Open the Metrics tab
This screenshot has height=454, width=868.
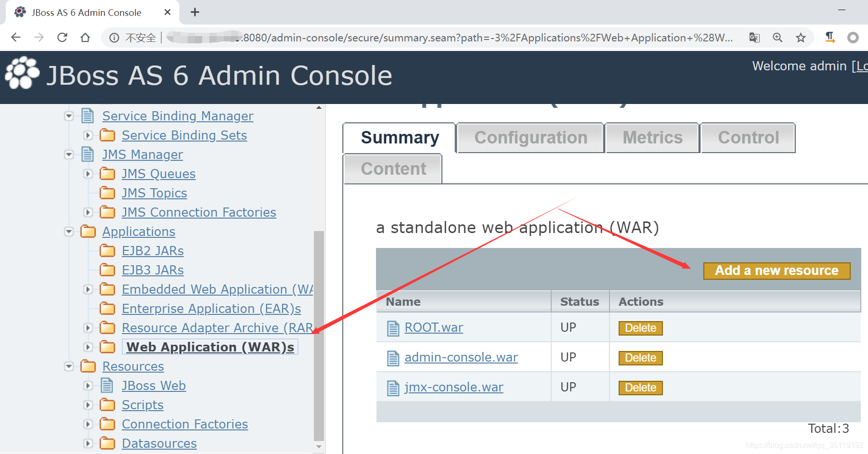pos(652,138)
